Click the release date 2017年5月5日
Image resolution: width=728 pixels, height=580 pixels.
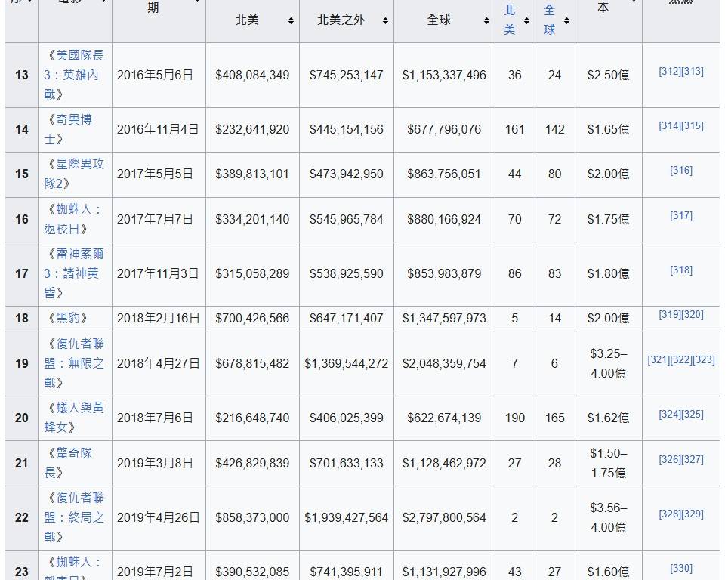click(x=155, y=174)
